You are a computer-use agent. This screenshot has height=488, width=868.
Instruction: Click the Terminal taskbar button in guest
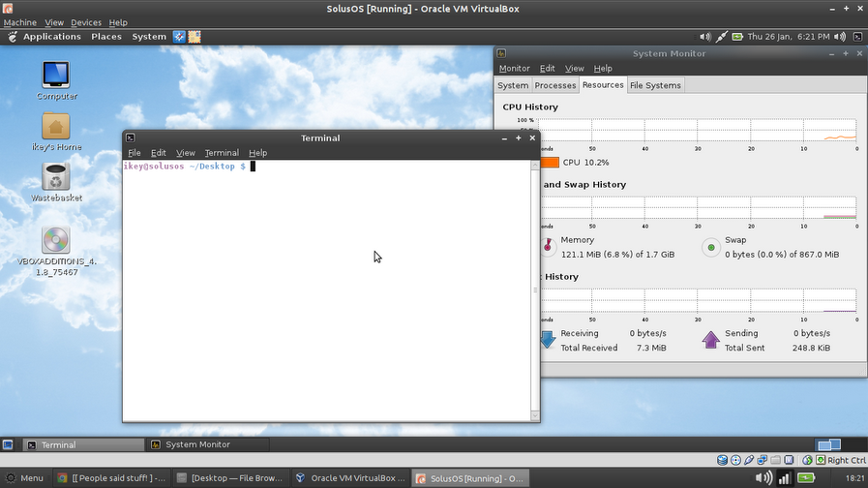pyautogui.click(x=83, y=444)
